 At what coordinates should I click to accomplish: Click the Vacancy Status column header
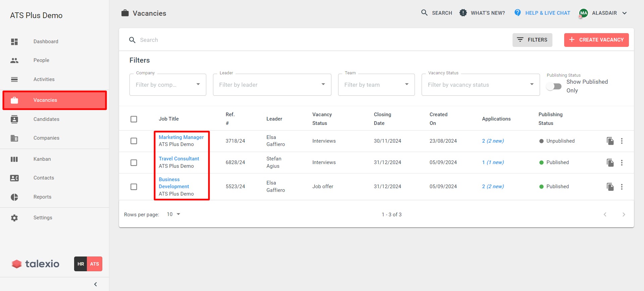point(322,119)
